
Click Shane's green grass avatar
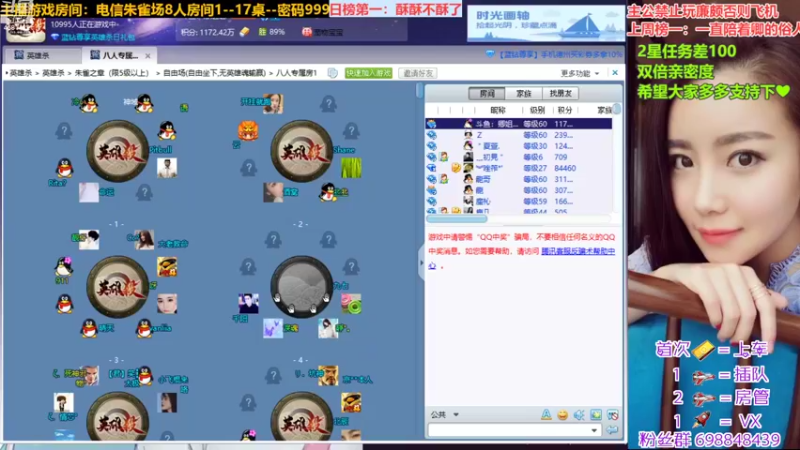pyautogui.click(x=351, y=168)
